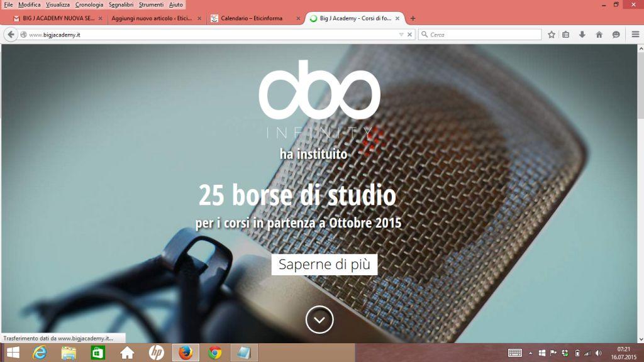Click the ha istituito text

coord(313,154)
